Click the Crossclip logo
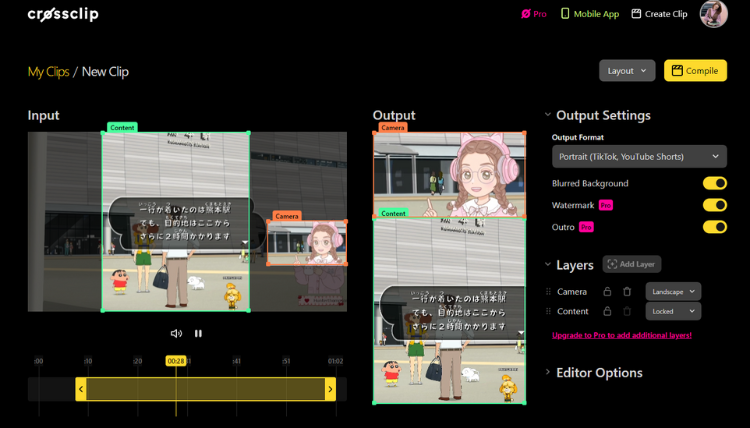The width and height of the screenshot is (750, 428). (x=63, y=14)
